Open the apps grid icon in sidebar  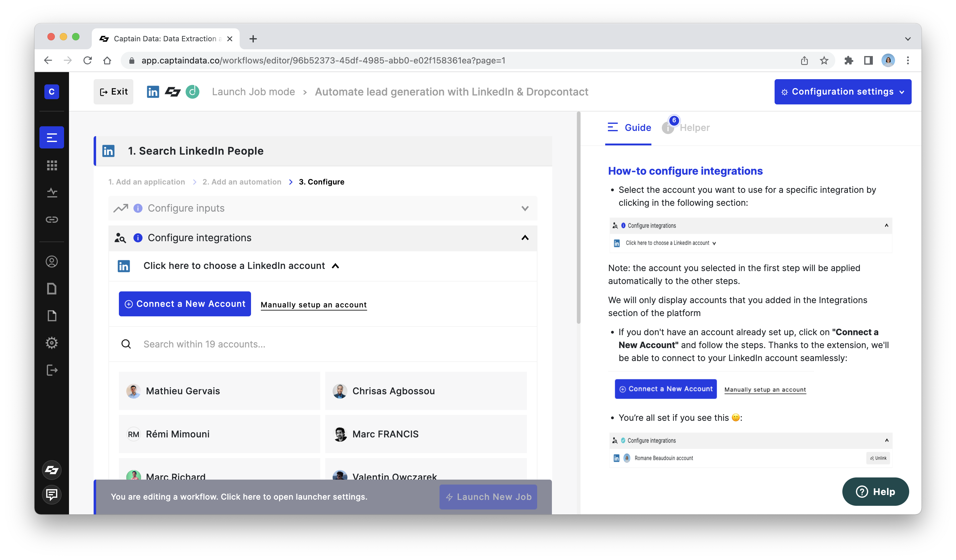(x=52, y=165)
